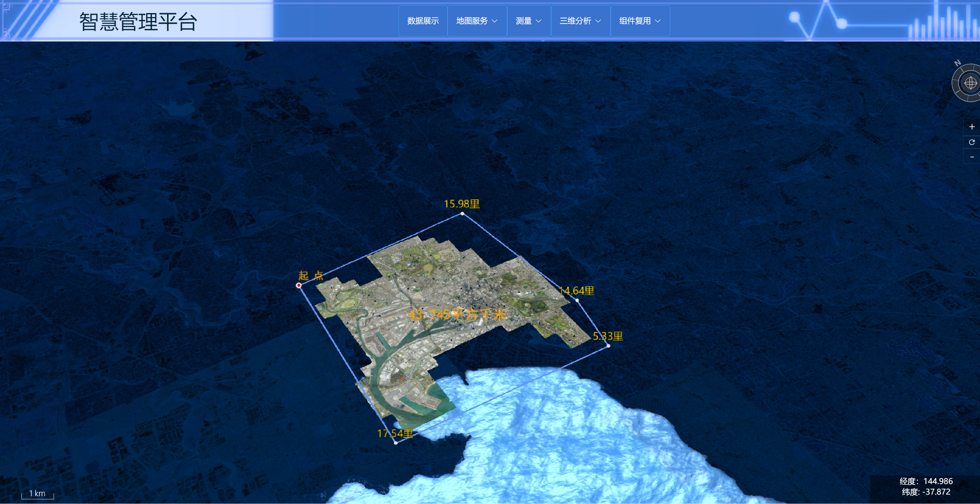Zoom in with the plus button

972,127
